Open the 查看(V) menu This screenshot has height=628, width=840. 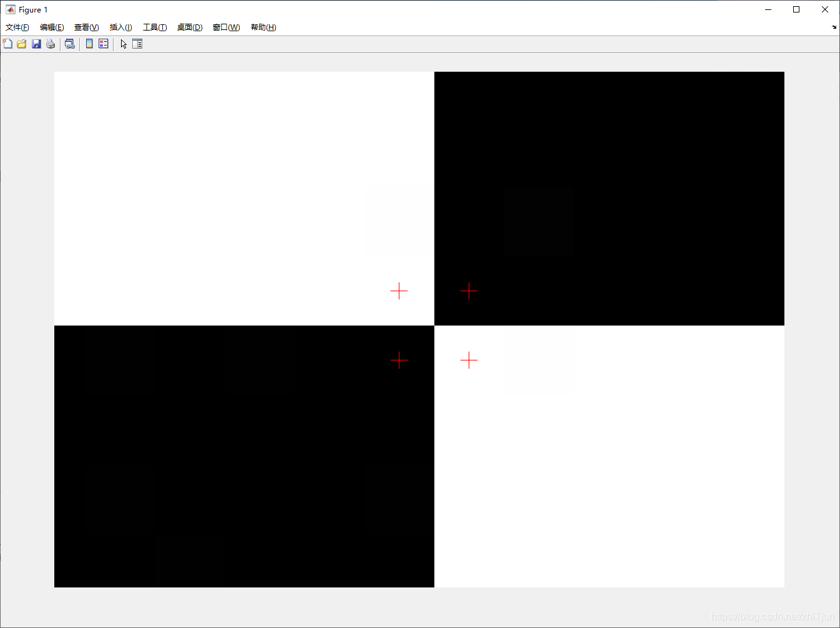pos(87,27)
